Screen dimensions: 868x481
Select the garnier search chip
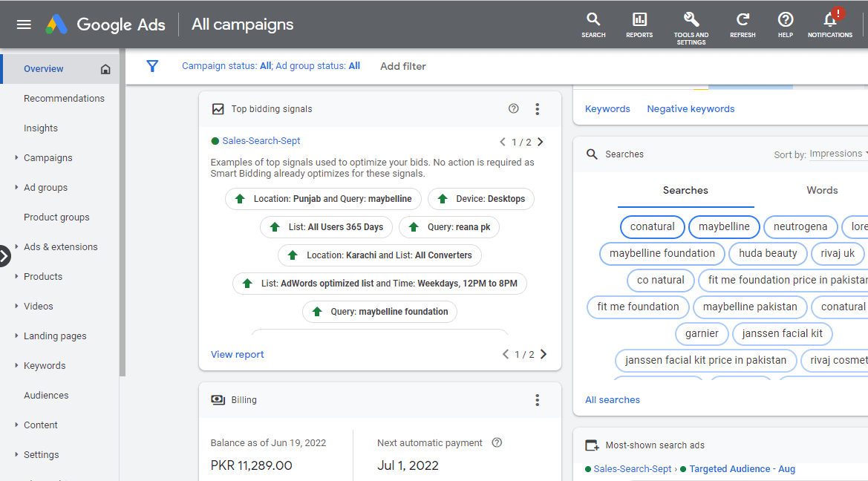(702, 334)
